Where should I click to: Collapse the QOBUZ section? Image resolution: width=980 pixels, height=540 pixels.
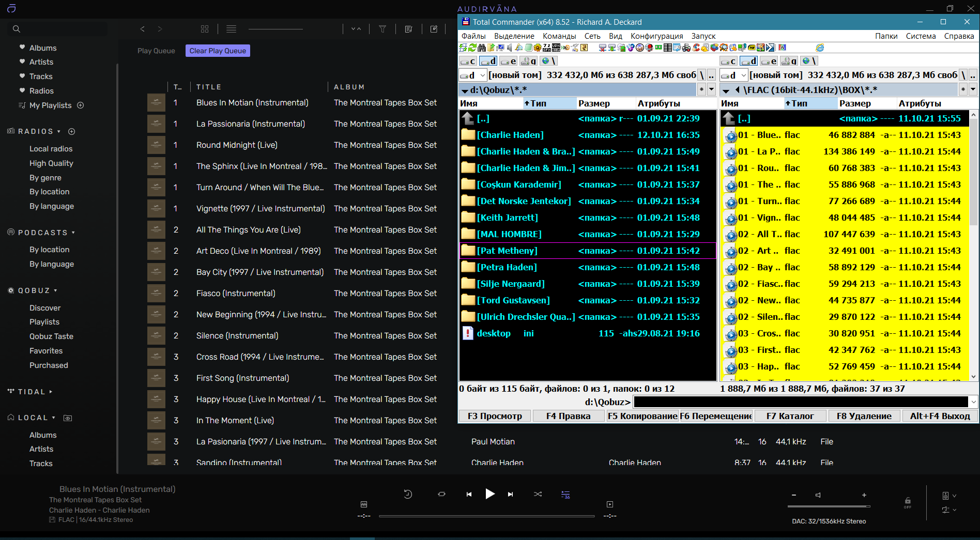tap(55, 291)
